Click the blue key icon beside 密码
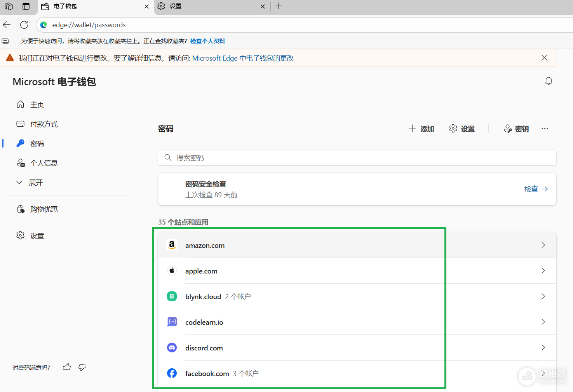Image resolution: width=573 pixels, height=392 pixels. [x=21, y=143]
